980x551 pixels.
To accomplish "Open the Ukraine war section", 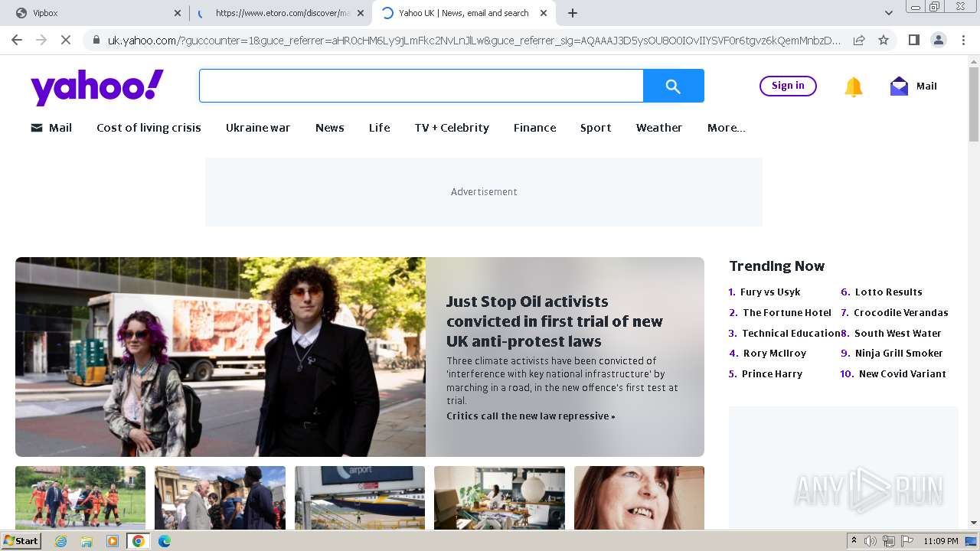I will (258, 128).
